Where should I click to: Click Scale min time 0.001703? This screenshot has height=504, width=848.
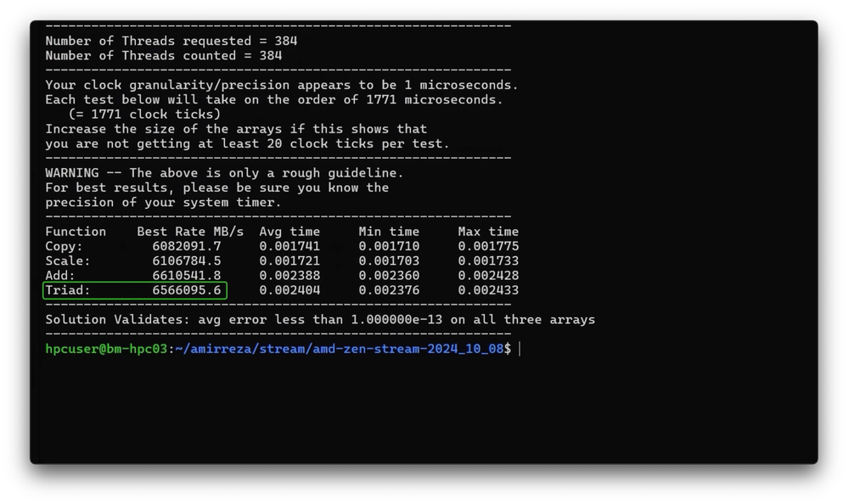[389, 260]
